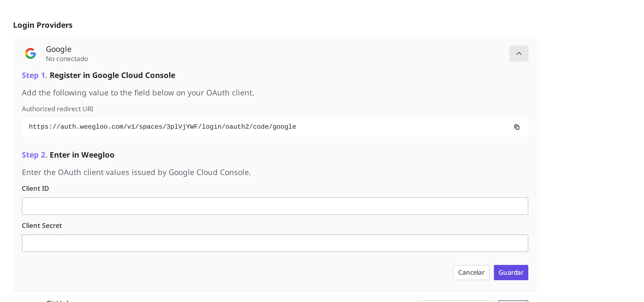
Task: Select the redirect URI text
Action: tap(162, 127)
